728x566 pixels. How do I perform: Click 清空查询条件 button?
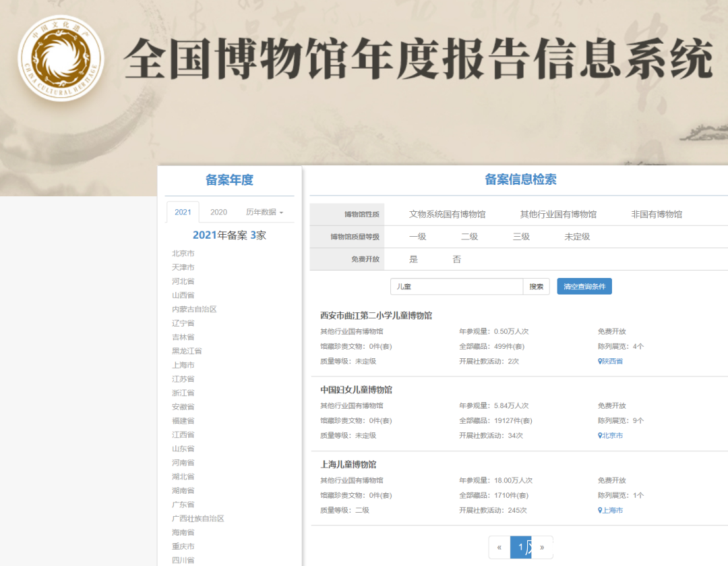(x=584, y=286)
